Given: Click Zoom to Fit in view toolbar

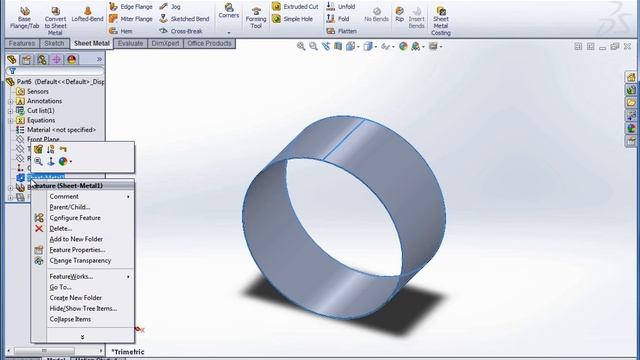Looking at the screenshot, I should [x=301, y=47].
